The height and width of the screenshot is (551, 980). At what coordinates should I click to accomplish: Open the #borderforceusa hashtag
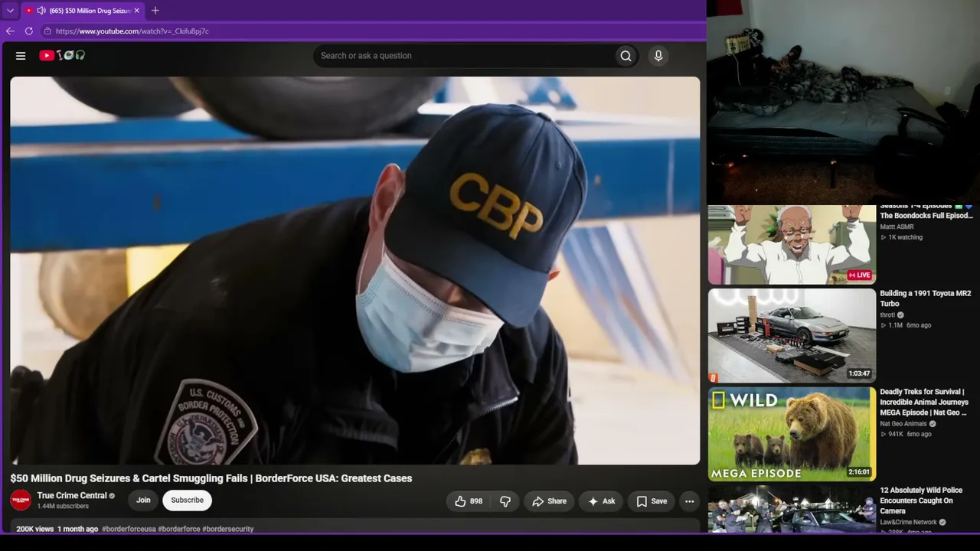pyautogui.click(x=129, y=529)
